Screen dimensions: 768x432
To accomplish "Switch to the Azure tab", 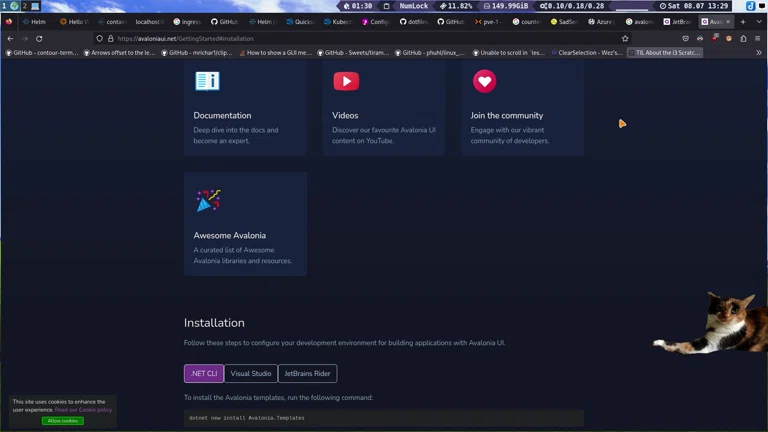I will tap(601, 22).
